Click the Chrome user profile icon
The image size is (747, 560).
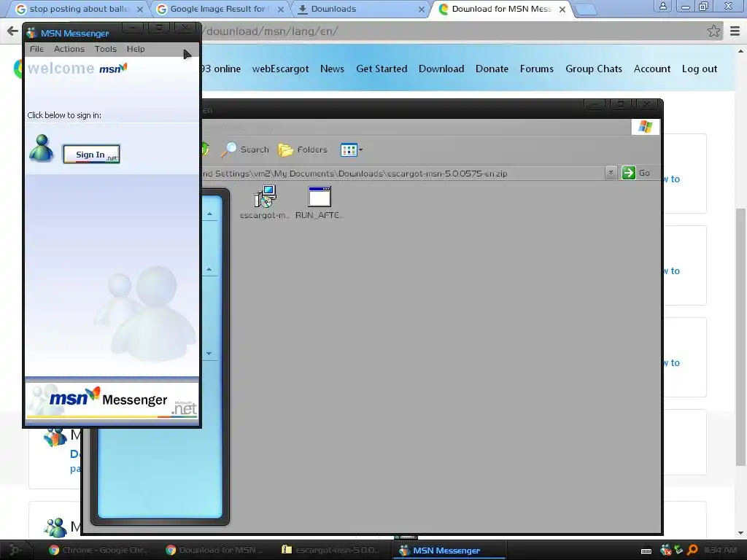pos(662,6)
